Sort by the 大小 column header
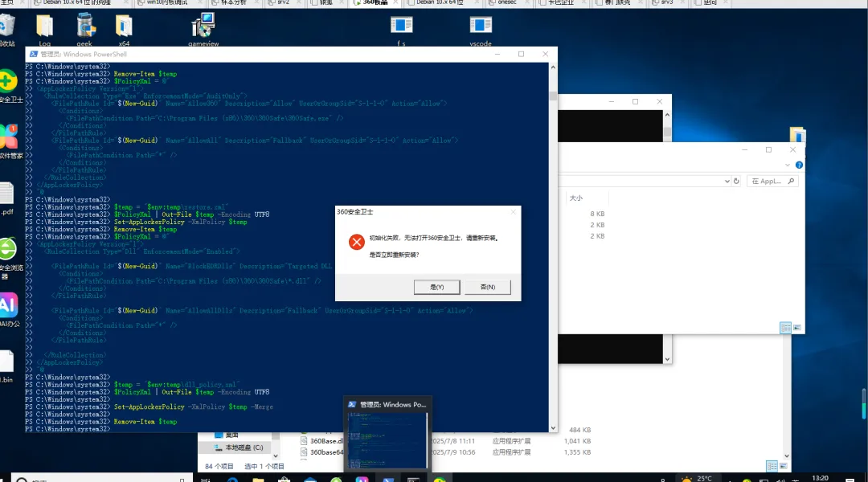Viewport: 868px width, 482px height. point(576,198)
